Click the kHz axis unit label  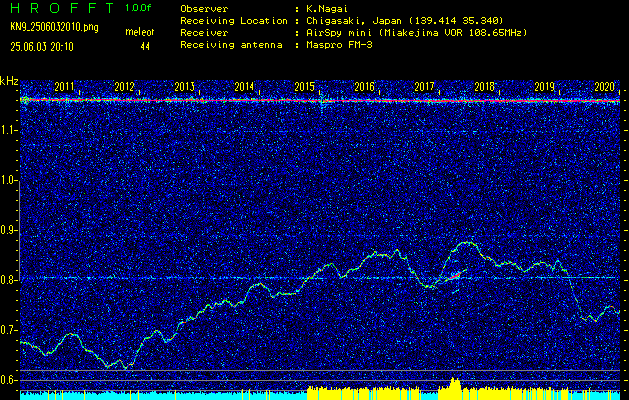[x=9, y=81]
